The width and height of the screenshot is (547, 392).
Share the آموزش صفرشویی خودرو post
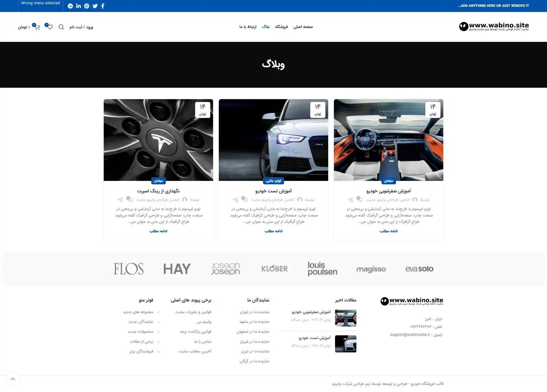click(x=351, y=200)
